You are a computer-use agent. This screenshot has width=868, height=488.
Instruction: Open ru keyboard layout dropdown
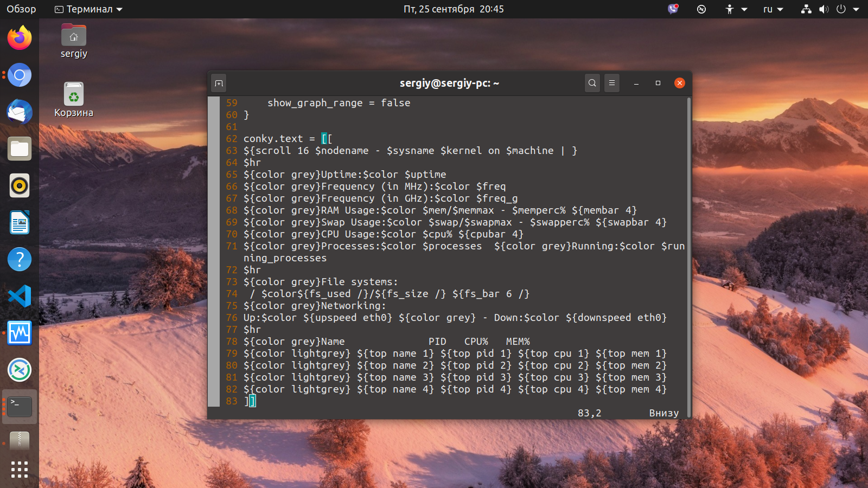point(773,9)
